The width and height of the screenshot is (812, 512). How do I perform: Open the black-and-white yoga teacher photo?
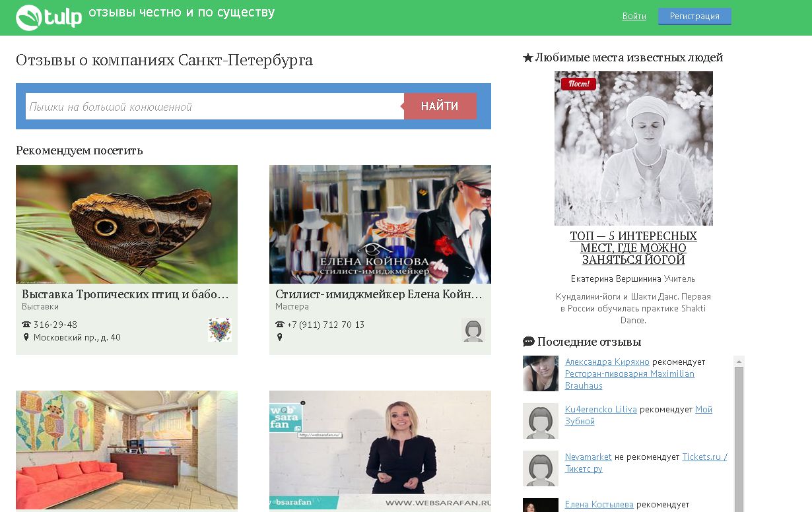[x=634, y=148]
